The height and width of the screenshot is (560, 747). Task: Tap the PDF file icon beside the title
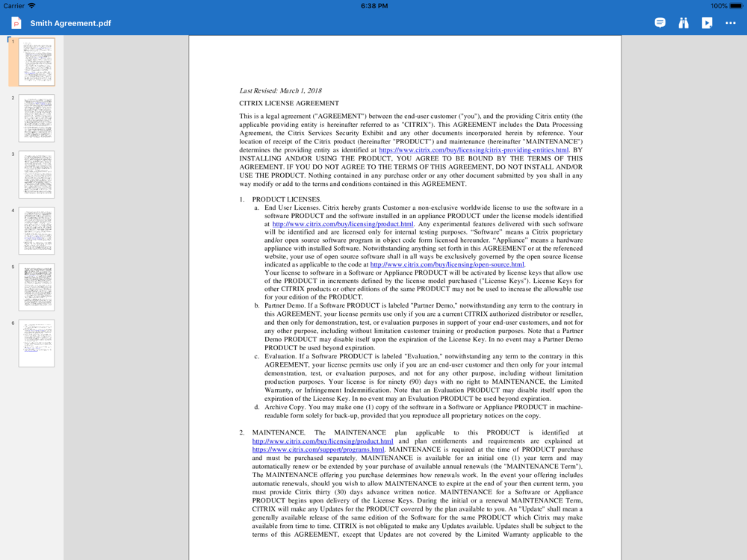click(x=16, y=23)
